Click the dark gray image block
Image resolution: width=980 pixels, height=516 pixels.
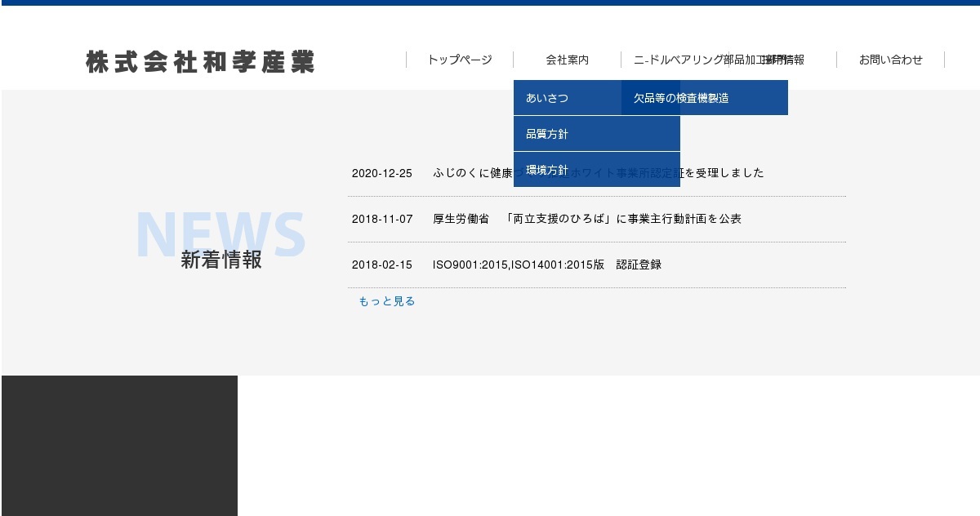(x=119, y=445)
